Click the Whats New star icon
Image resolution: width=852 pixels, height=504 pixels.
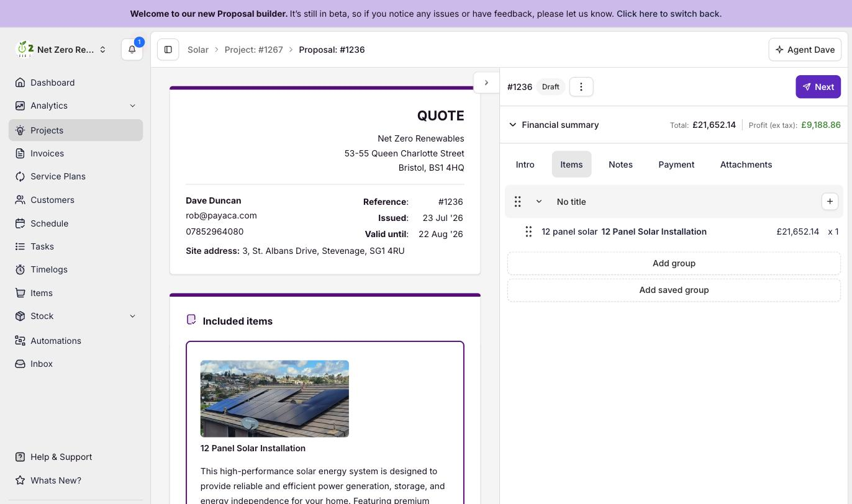(20, 480)
